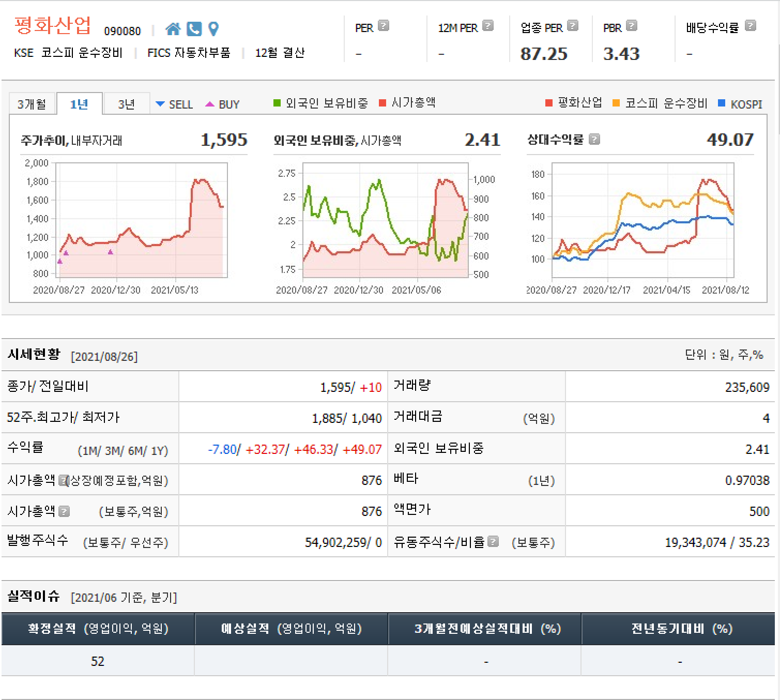This screenshot has height=700, width=780.
Task: Click the 확정실적 value 52
Action: point(98,661)
